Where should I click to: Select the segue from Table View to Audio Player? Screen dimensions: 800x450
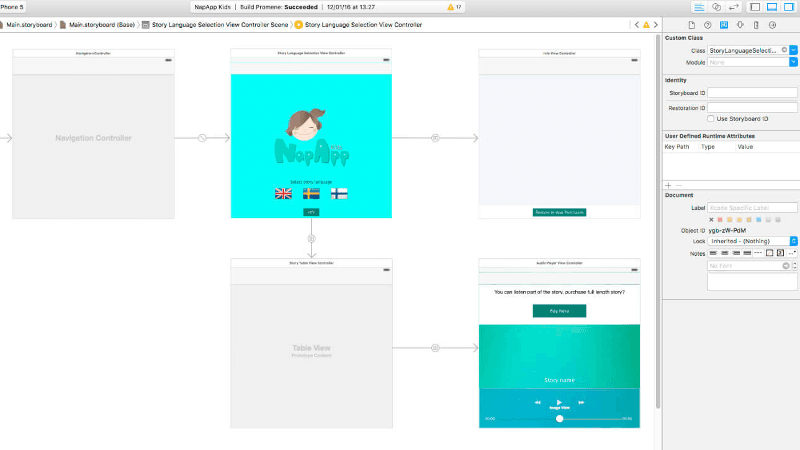[x=435, y=348]
